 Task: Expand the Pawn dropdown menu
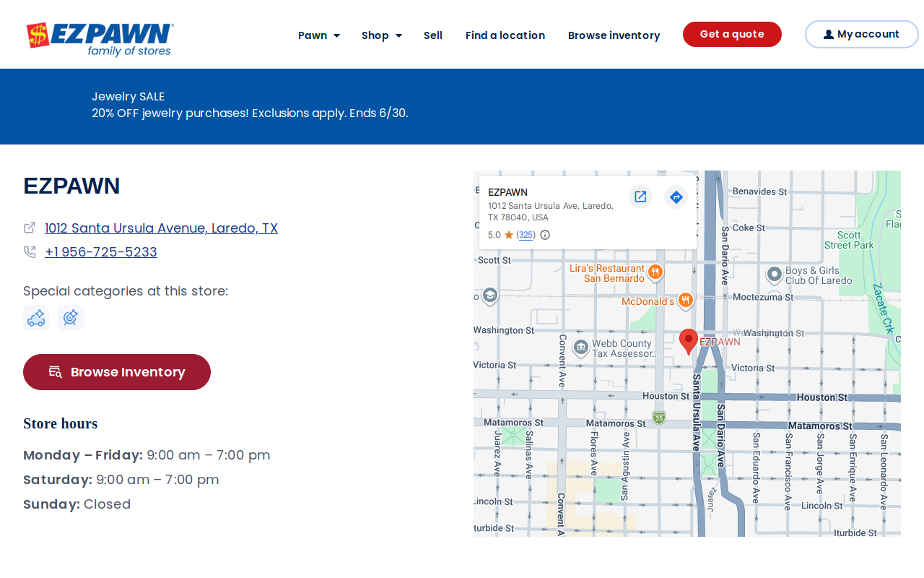coord(319,35)
